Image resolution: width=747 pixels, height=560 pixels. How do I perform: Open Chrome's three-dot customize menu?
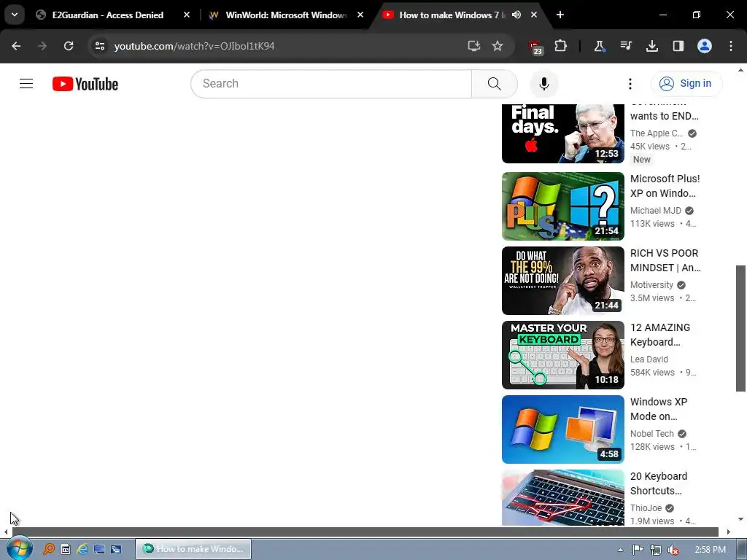click(731, 46)
